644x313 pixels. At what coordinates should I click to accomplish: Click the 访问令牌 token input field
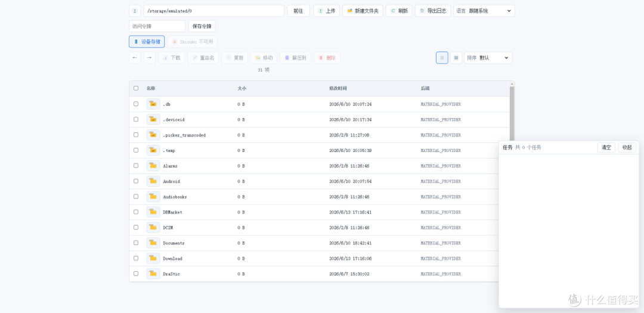pyautogui.click(x=157, y=26)
